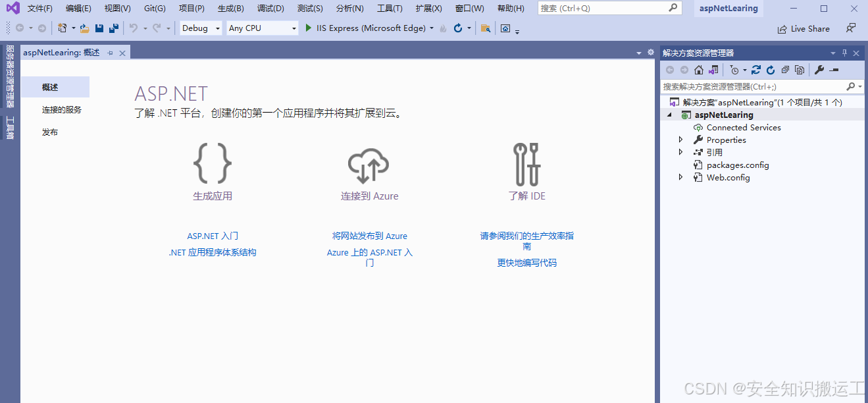Open Solution Explorer search options dropdown
868x403 pixels.
pyautogui.click(x=859, y=86)
